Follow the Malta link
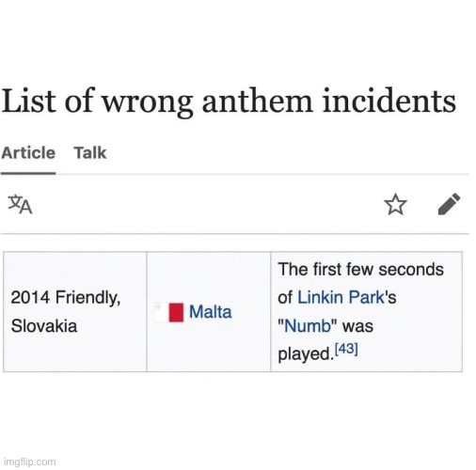The image size is (476, 470). 211,312
